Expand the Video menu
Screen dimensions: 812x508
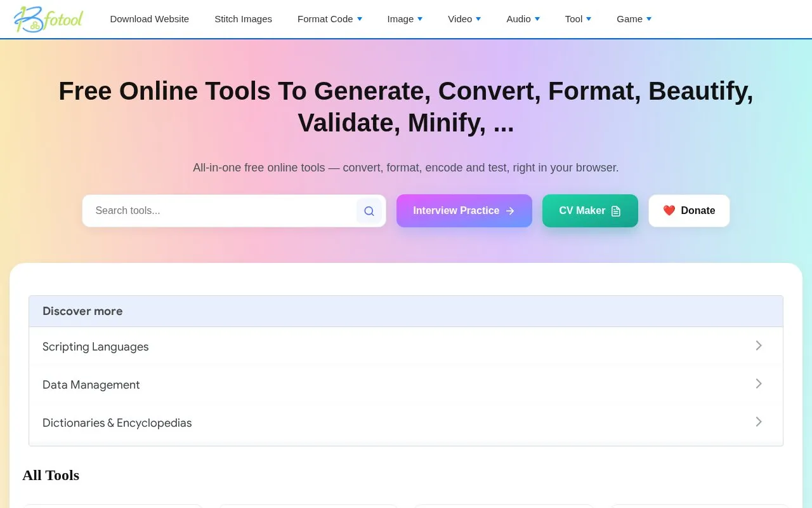coord(464,19)
